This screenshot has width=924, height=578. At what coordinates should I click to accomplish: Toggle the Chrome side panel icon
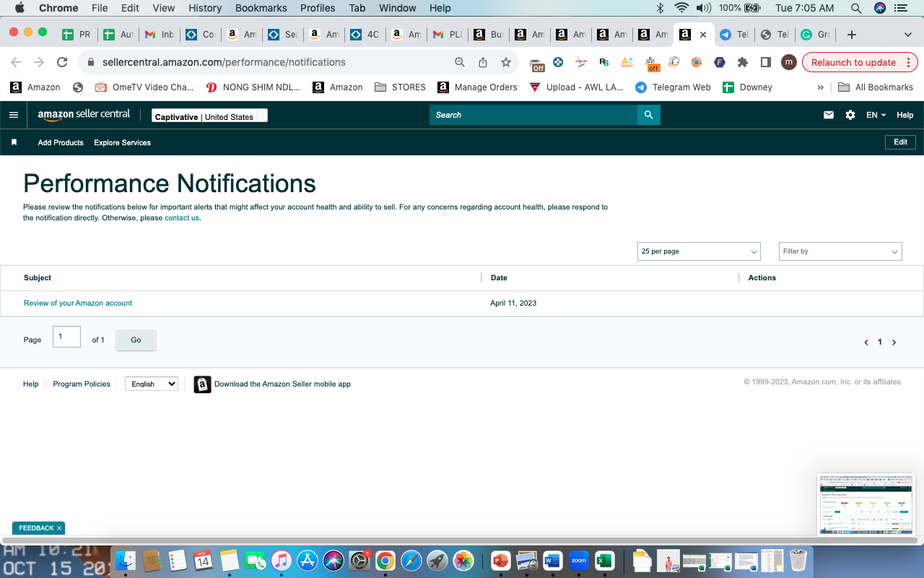[x=766, y=62]
